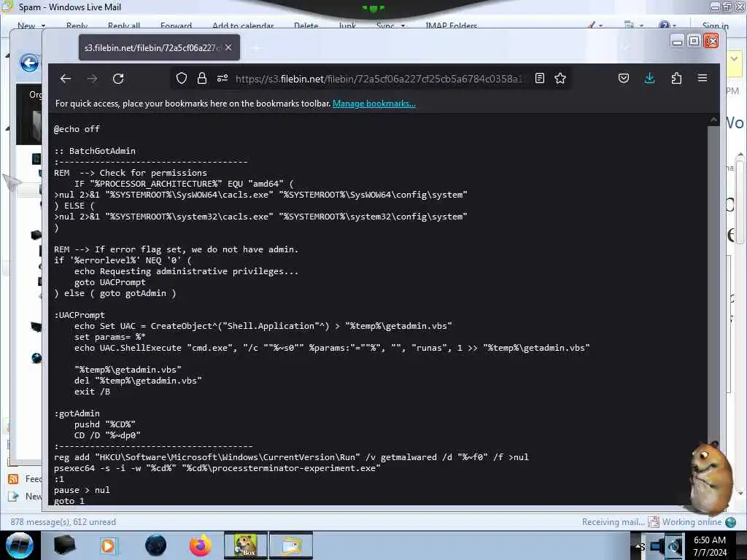747x560 pixels.
Task: Open a new tab with plus button
Action: click(256, 47)
